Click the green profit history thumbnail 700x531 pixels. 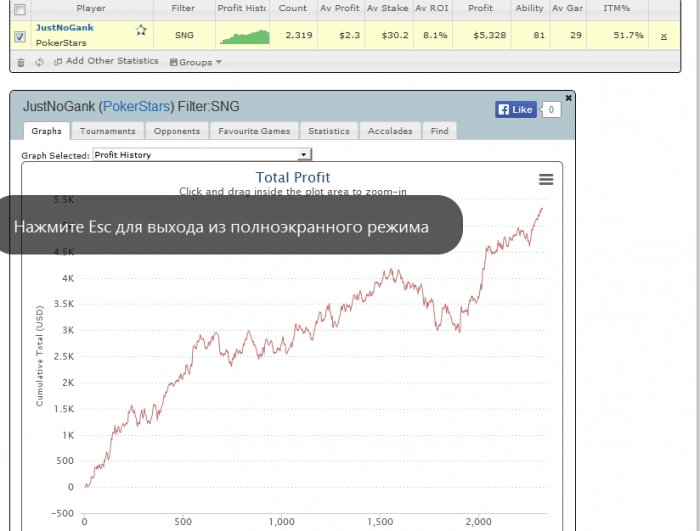tap(245, 37)
